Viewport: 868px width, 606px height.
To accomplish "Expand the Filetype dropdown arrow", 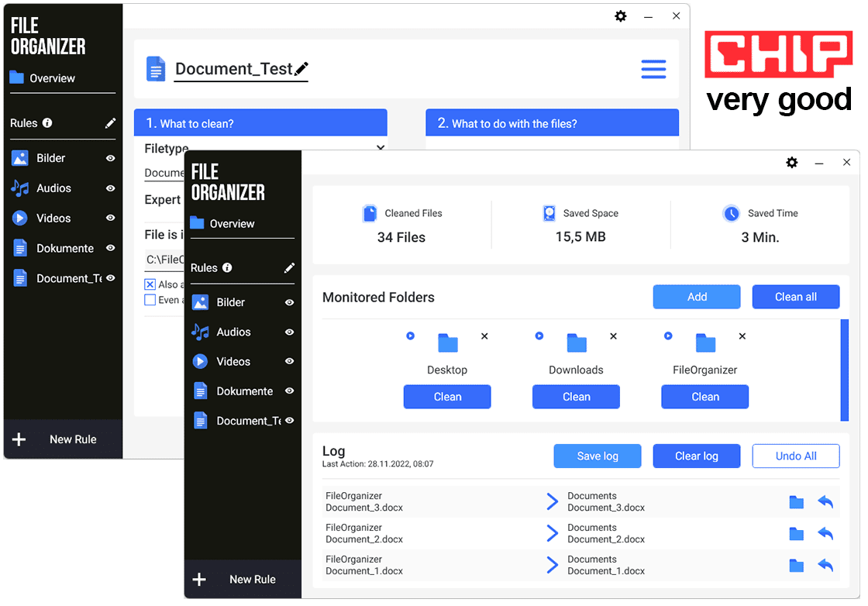I will pos(381,148).
